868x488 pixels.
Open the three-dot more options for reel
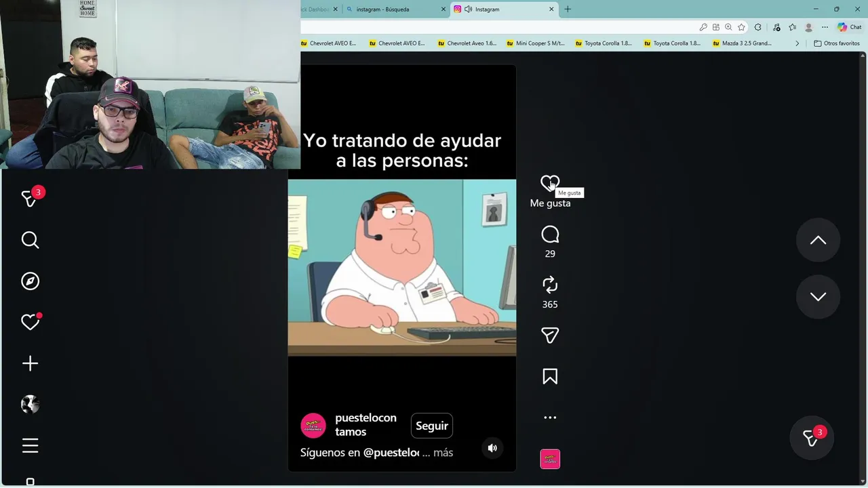pos(550,418)
